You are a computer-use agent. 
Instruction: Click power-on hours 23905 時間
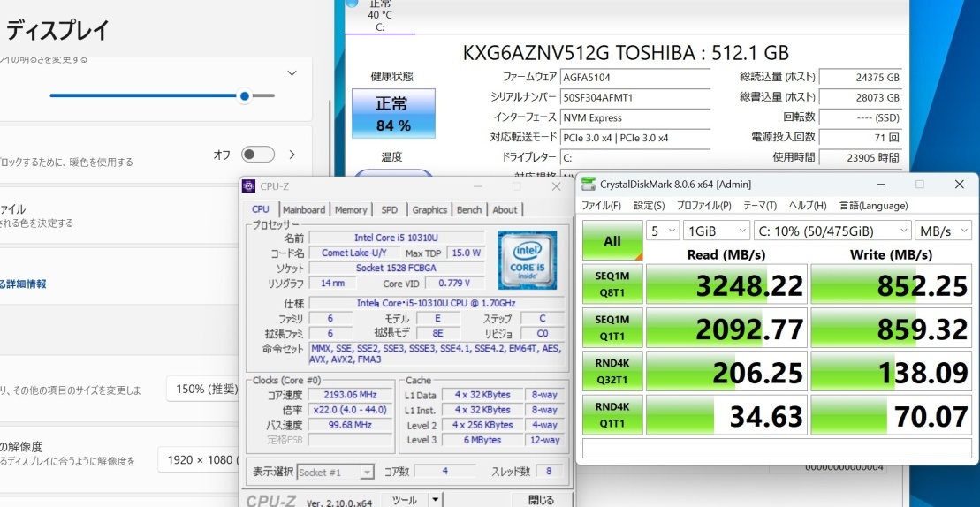[x=860, y=157]
